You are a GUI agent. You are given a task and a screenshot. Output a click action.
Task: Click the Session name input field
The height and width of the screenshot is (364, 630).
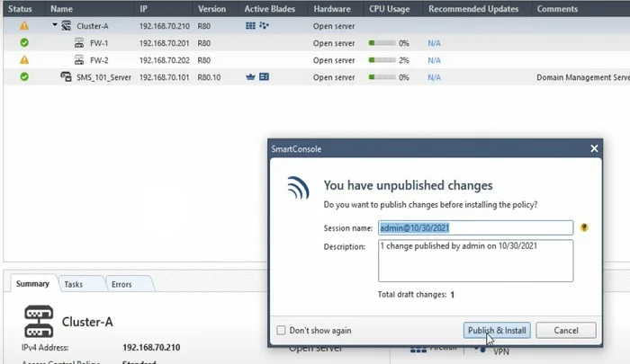click(x=475, y=228)
